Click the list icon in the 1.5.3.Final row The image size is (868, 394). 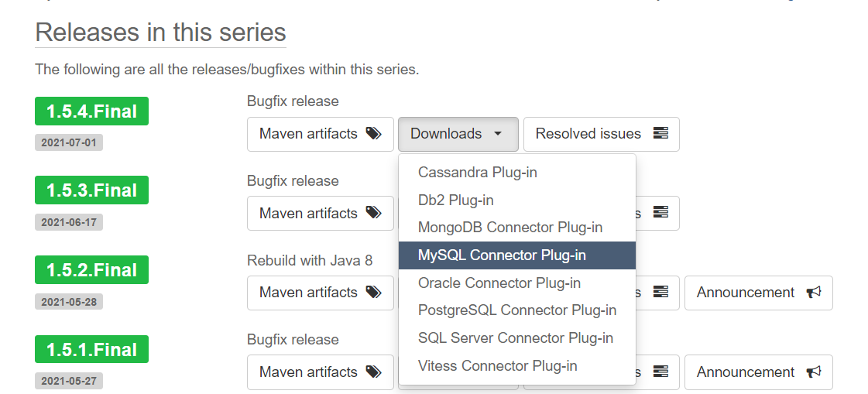pos(660,213)
